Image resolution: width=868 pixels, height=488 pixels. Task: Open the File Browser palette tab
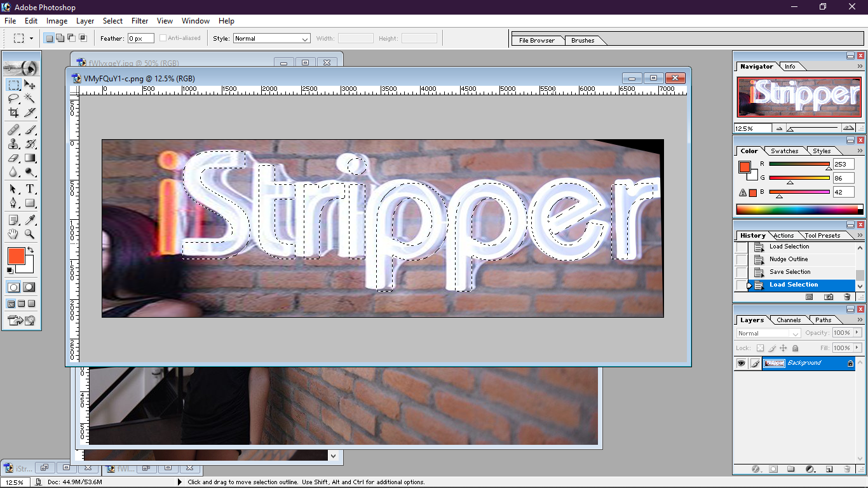coord(537,41)
